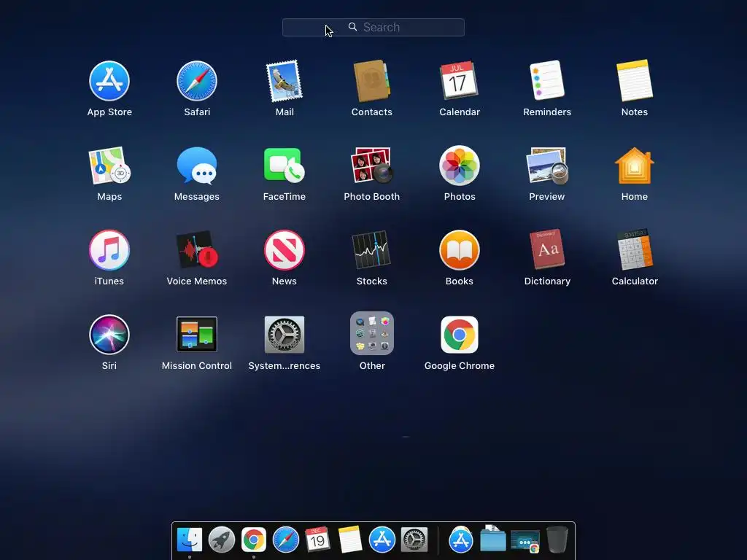This screenshot has height=560, width=747.
Task: Launch the Reminders app
Action: point(547,81)
